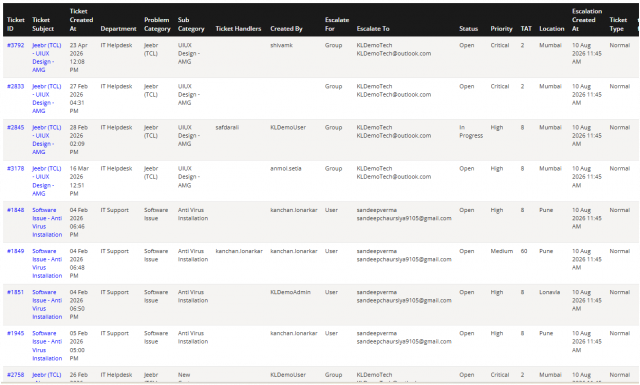This screenshot has width=640, height=385.
Task: Click the Ticket Type column header
Action: click(618, 24)
